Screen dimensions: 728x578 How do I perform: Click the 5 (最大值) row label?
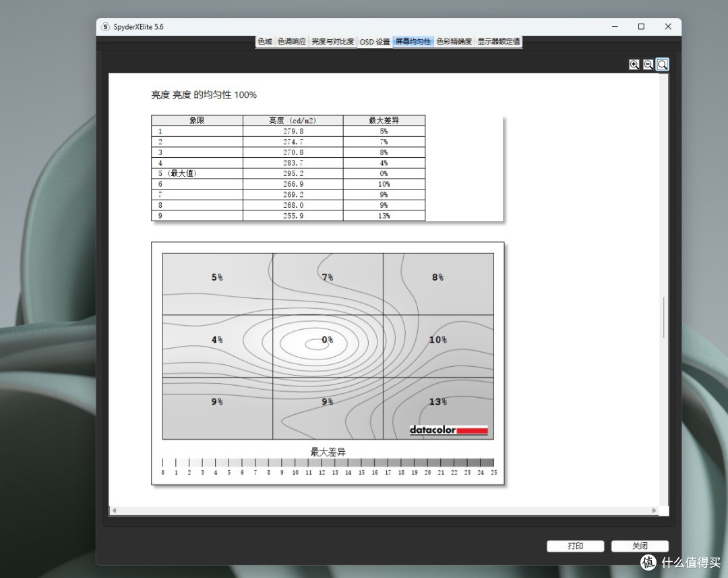click(x=177, y=173)
